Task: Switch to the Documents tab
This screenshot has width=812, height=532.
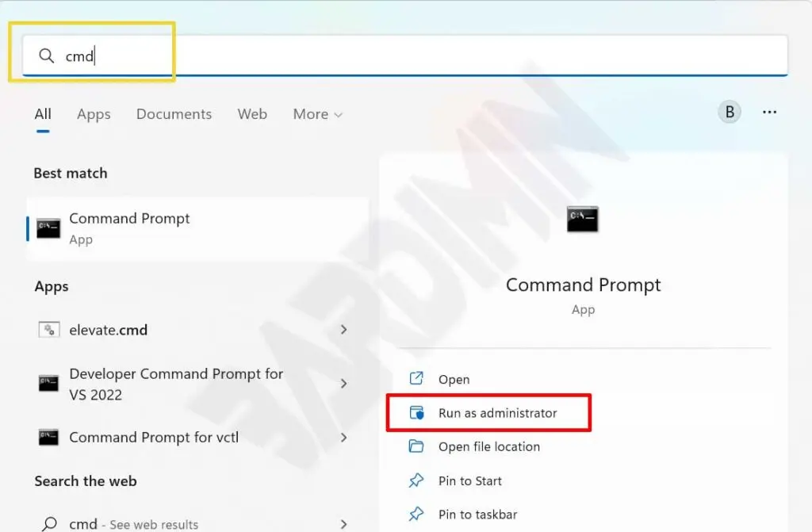Action: (x=174, y=114)
